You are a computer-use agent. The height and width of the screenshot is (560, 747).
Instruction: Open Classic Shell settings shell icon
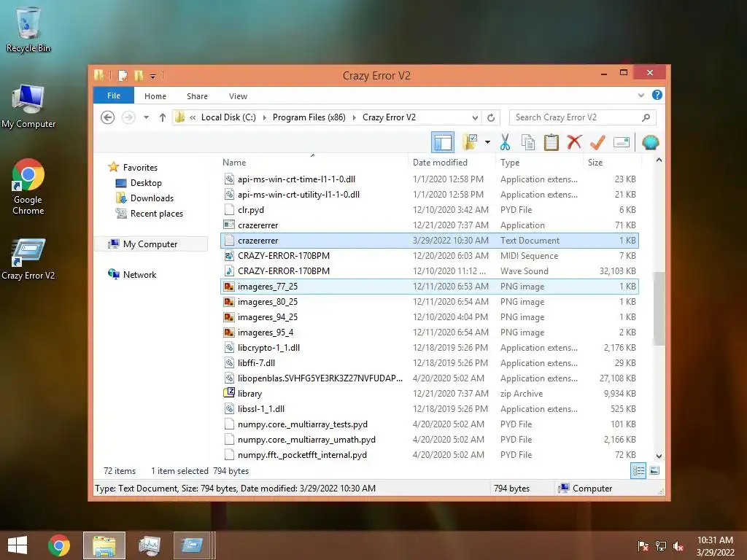[x=650, y=142]
